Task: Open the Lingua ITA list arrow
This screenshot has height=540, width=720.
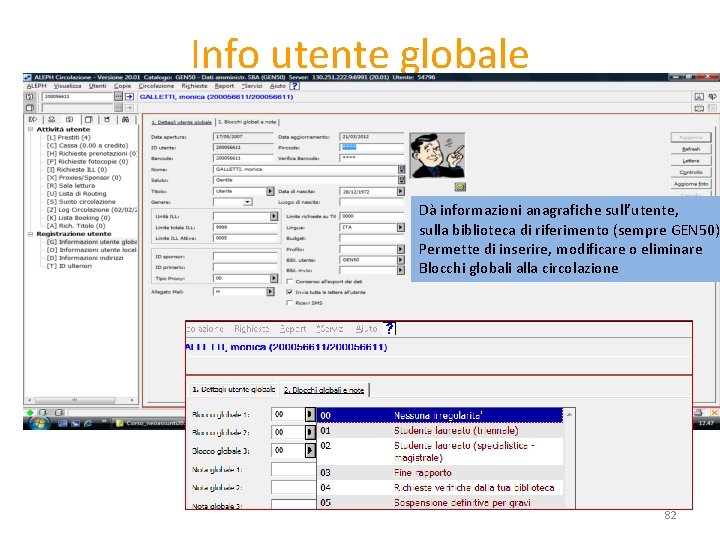Action: pos(401,227)
